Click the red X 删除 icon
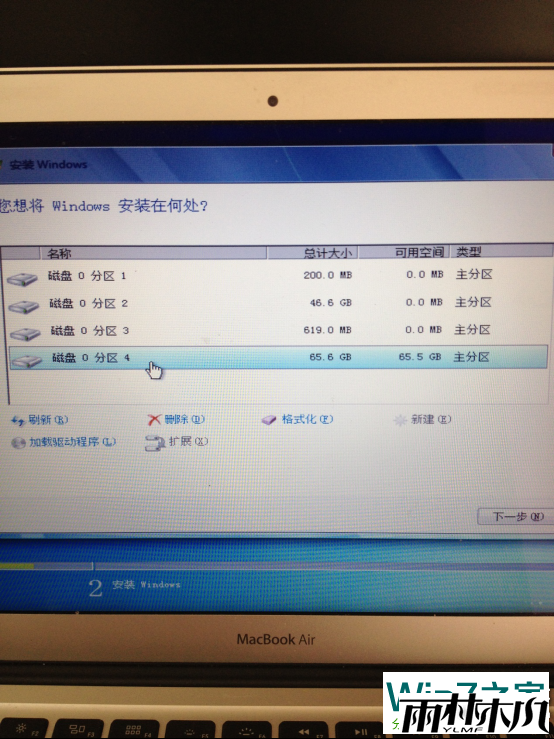This screenshot has width=554, height=739. (154, 419)
